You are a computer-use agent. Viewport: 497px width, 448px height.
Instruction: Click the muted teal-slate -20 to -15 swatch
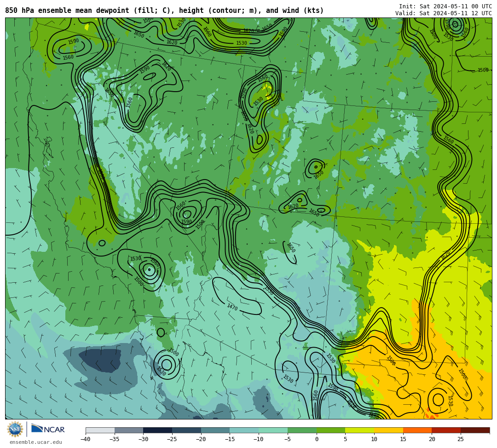(x=215, y=430)
